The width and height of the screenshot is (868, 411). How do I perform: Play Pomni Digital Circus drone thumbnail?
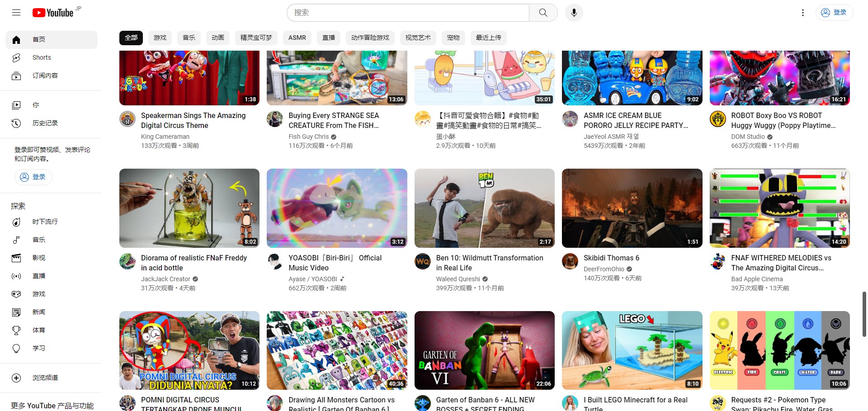pyautogui.click(x=189, y=350)
